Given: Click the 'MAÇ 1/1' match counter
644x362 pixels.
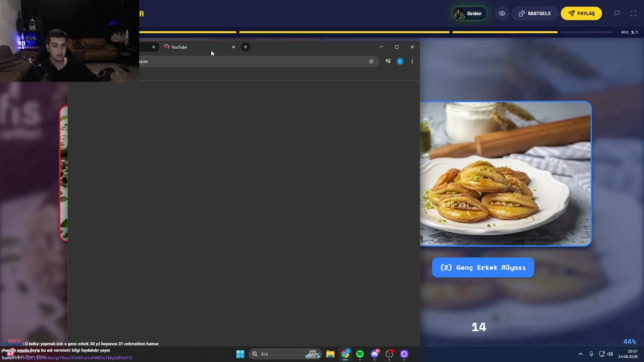Looking at the screenshot, I should click(630, 32).
